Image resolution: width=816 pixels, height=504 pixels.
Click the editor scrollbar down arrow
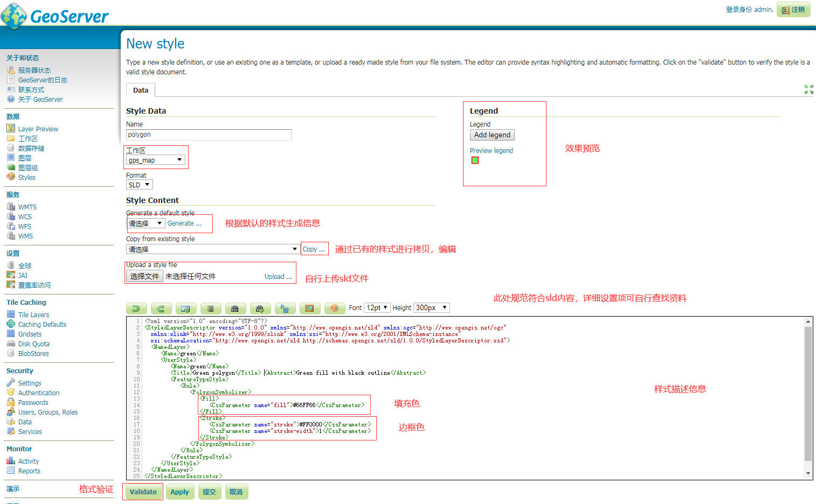pos(808,473)
